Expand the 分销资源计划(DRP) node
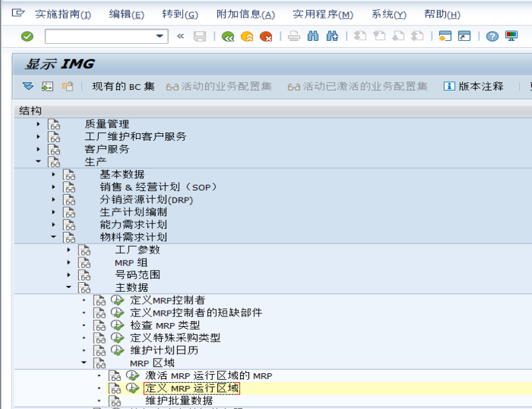Image resolution: width=532 pixels, height=409 pixels. (x=54, y=199)
